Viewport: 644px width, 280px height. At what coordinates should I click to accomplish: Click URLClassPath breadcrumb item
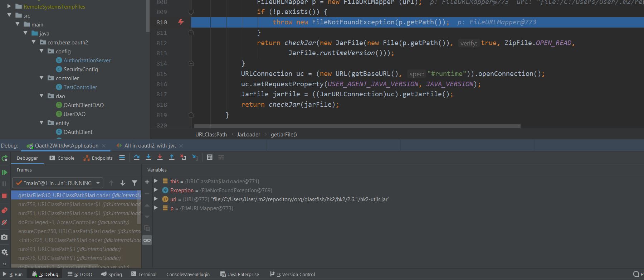(x=211, y=135)
